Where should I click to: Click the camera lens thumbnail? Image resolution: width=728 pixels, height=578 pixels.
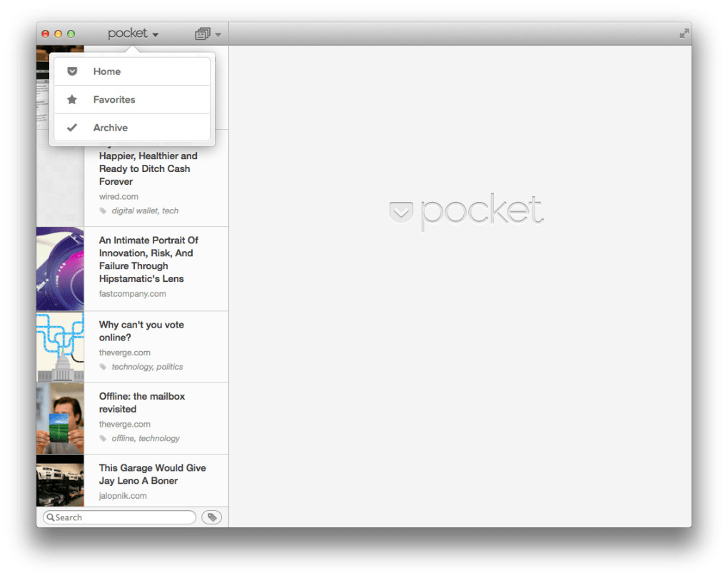pyautogui.click(x=61, y=269)
